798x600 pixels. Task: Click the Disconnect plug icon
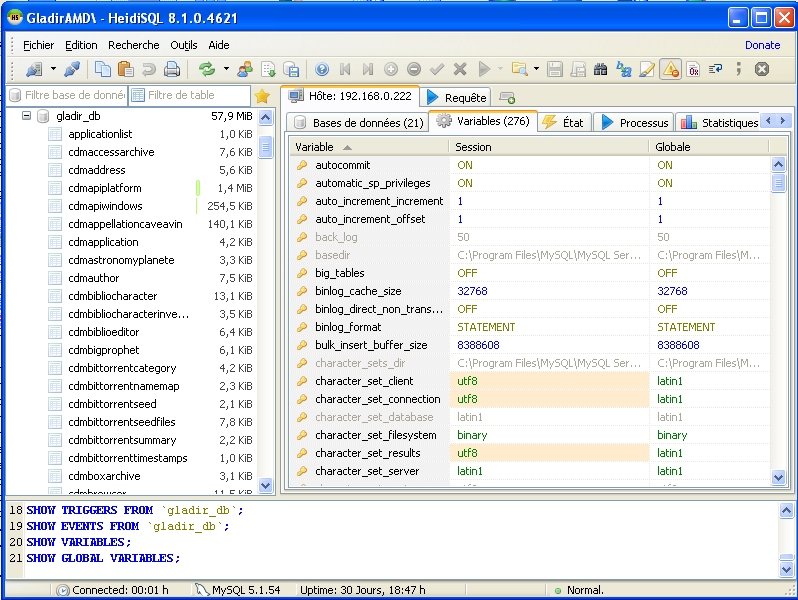coord(71,69)
